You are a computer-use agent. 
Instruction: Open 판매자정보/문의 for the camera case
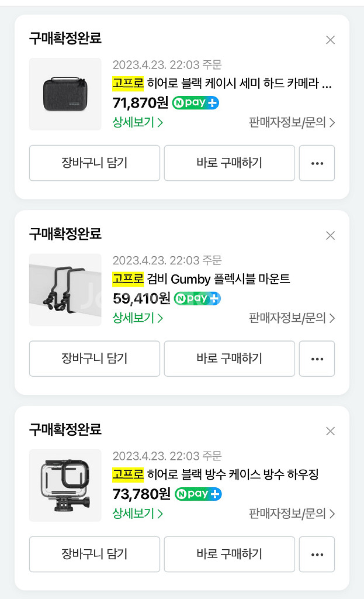tap(292, 122)
